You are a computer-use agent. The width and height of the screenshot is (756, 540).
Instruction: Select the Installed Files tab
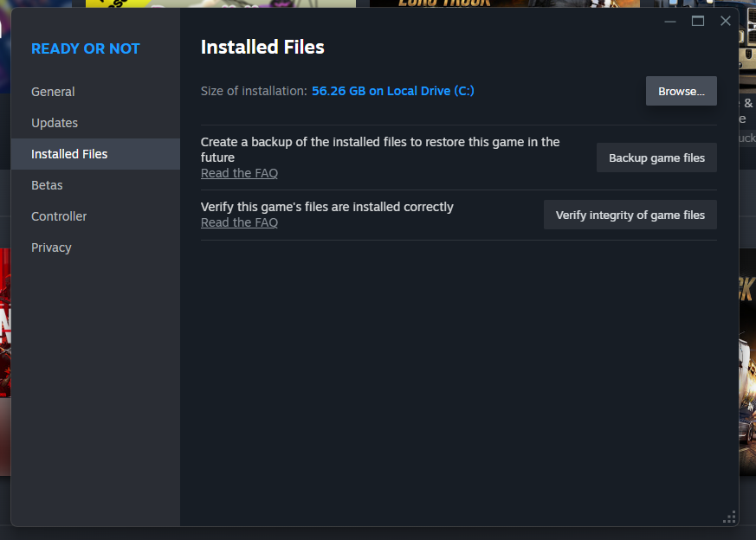point(69,154)
